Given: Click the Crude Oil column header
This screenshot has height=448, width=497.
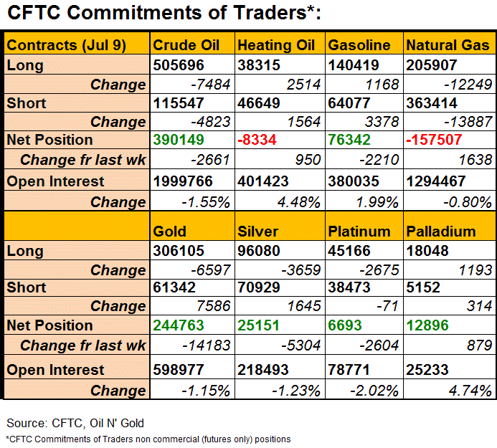Looking at the screenshot, I should point(186,45).
